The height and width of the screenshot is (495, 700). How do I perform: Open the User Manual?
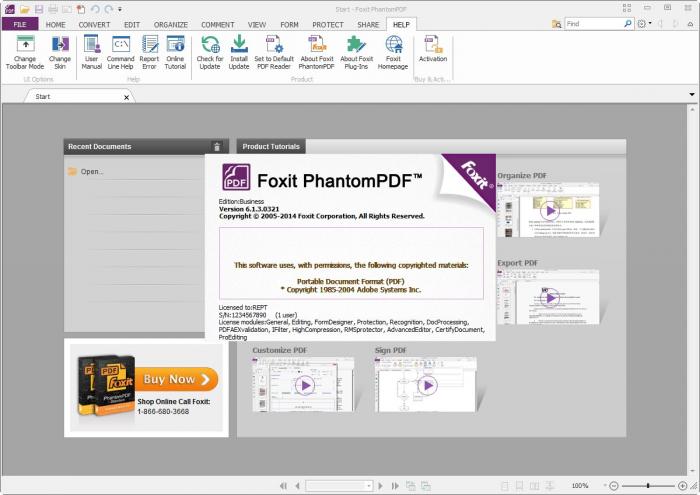[92, 53]
